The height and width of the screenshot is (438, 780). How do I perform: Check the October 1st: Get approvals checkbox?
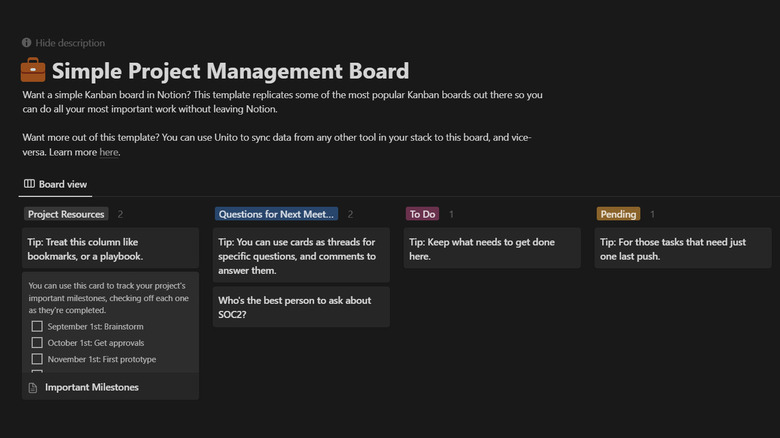coord(37,342)
